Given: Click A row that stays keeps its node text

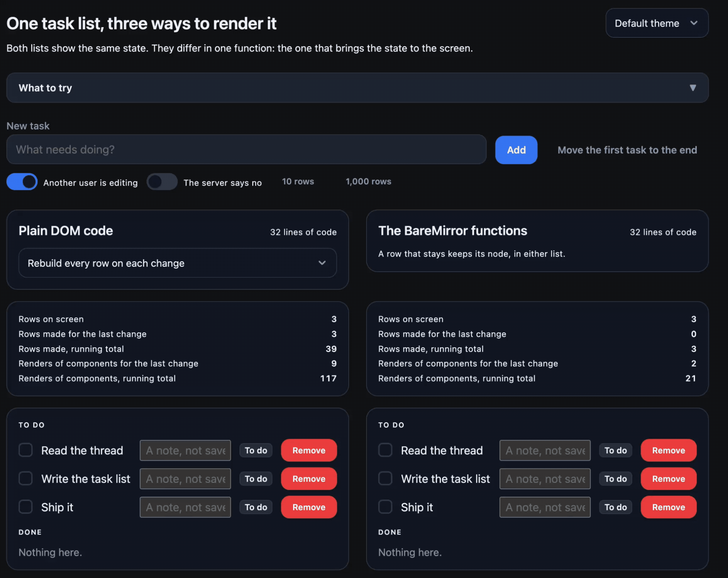Looking at the screenshot, I should tap(471, 254).
